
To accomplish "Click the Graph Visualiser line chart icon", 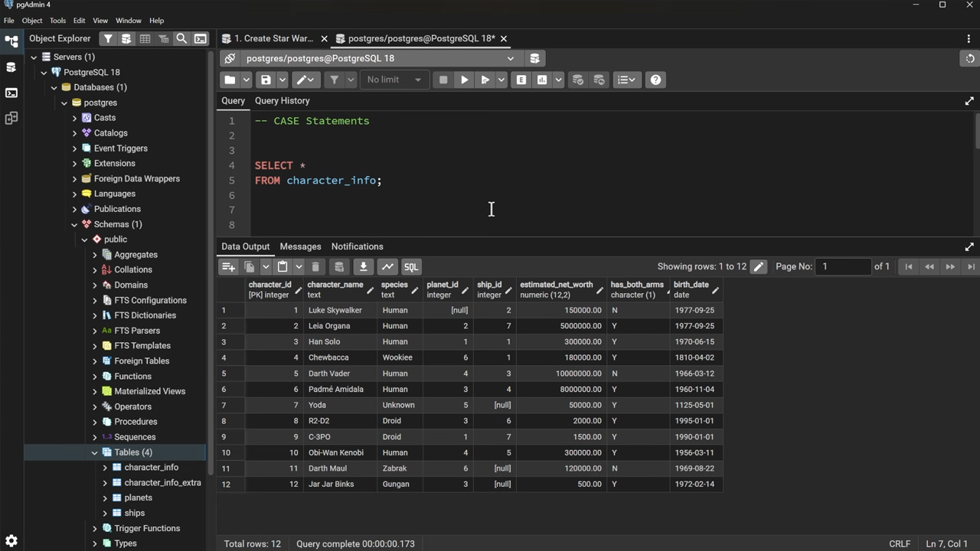I will (387, 266).
